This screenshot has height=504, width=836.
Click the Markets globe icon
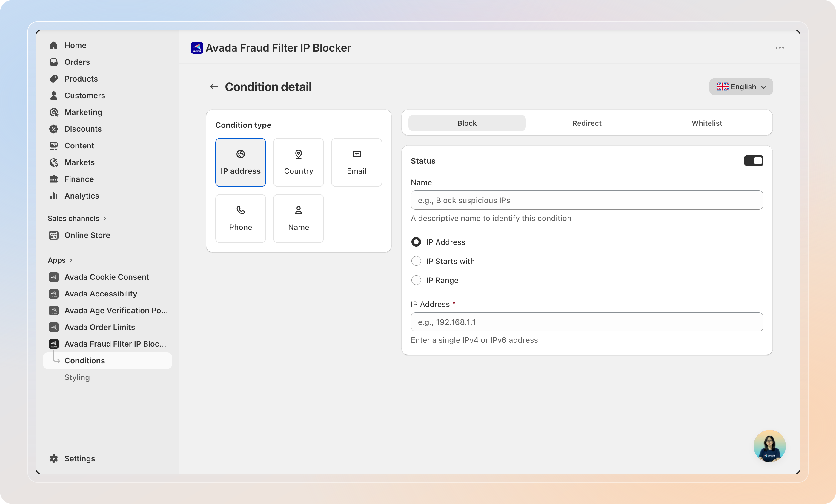coord(54,162)
